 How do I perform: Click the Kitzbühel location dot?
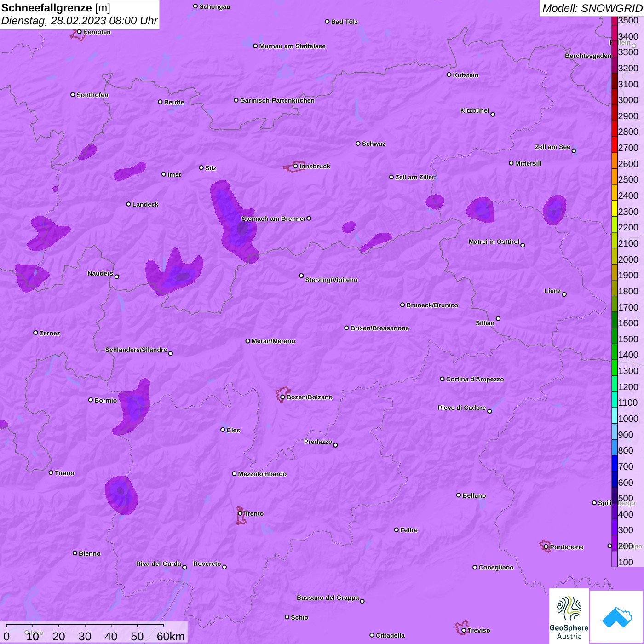point(493,115)
